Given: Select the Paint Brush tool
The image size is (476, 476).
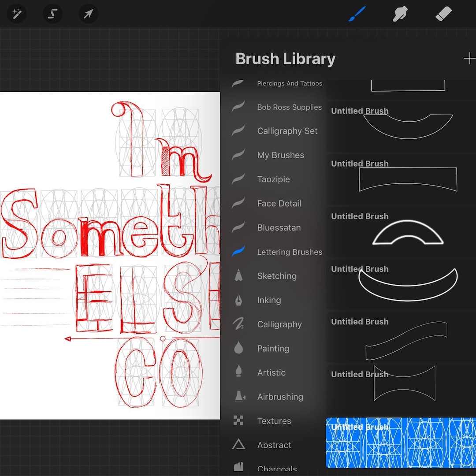Looking at the screenshot, I should [x=357, y=14].
